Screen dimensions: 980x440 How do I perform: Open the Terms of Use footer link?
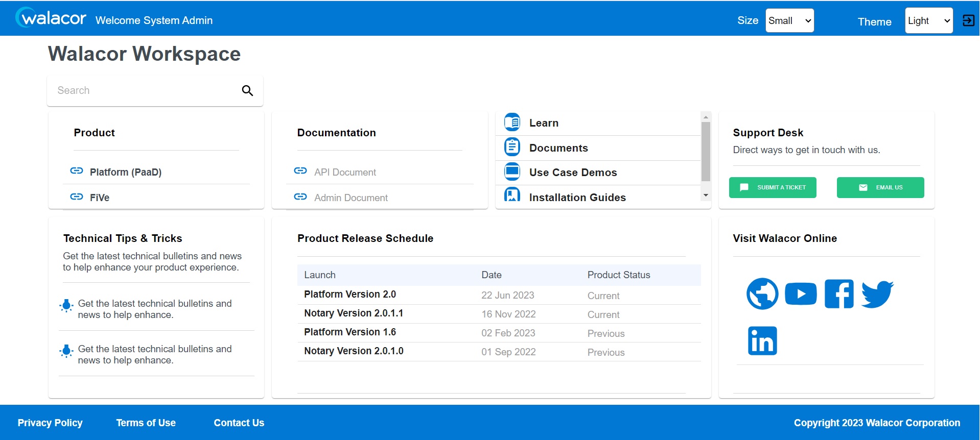coord(146,423)
